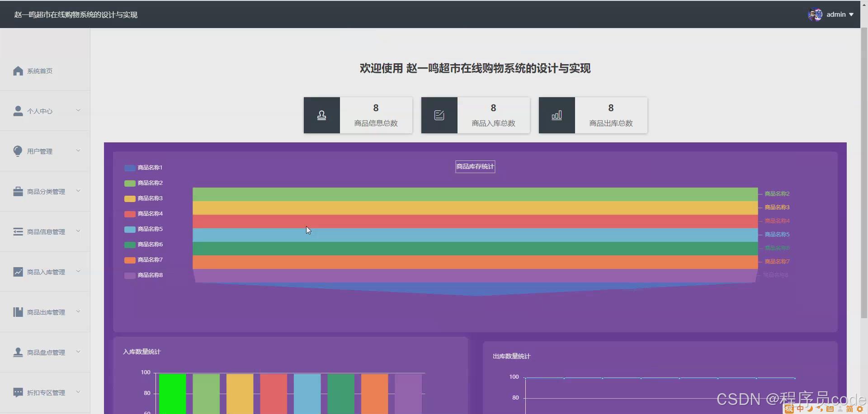Open 商品信息管理 menu item

(45, 232)
